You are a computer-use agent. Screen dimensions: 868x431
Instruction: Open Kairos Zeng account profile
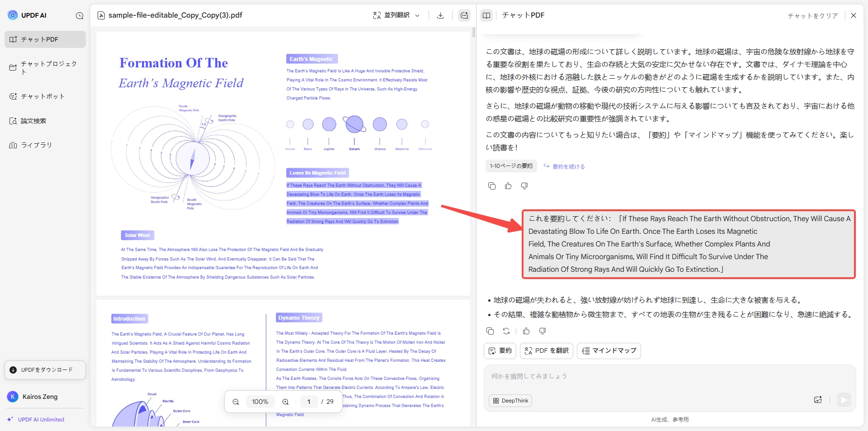tap(33, 397)
